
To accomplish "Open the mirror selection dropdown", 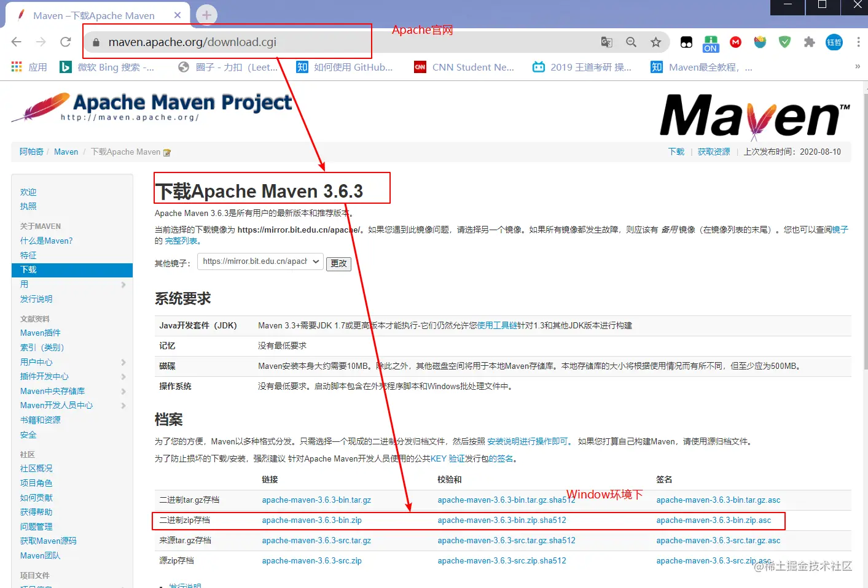I will [x=260, y=261].
